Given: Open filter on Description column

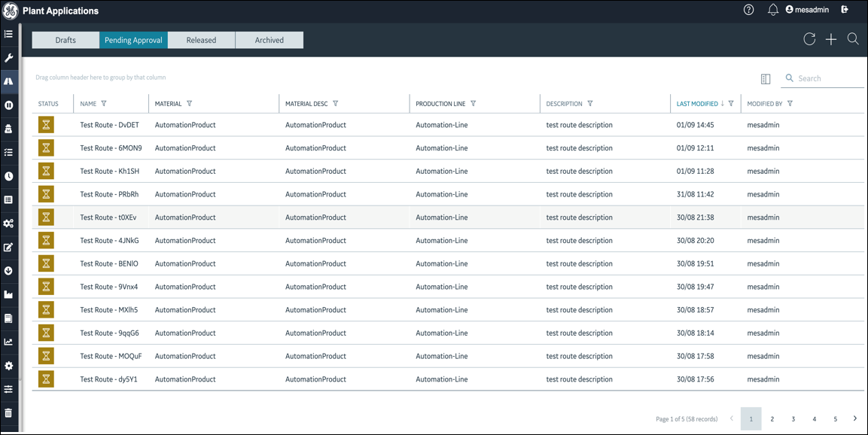Looking at the screenshot, I should (590, 104).
